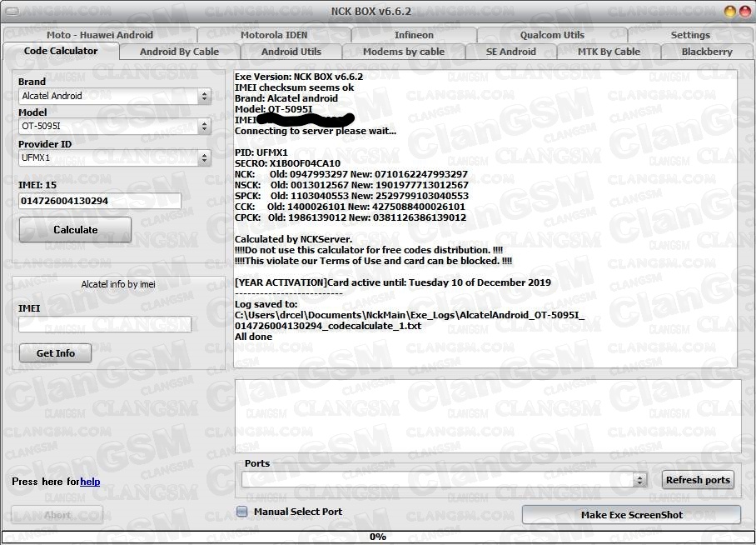Close the NCK BOX window
Viewport: 756px width, 545px height.
tap(744, 11)
